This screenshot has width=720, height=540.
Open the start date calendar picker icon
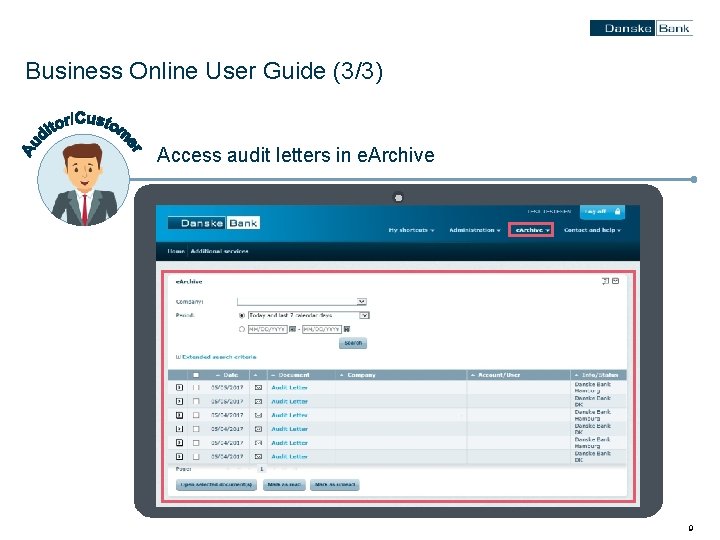[x=292, y=329]
